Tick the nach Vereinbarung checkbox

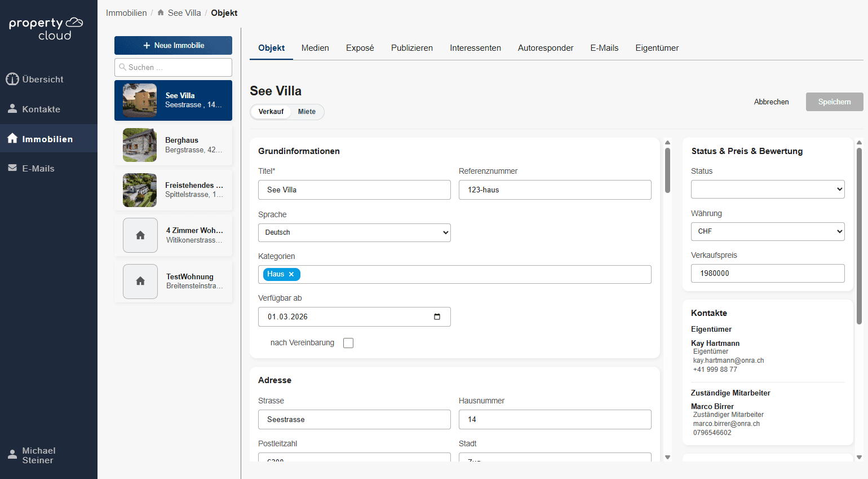348,343
